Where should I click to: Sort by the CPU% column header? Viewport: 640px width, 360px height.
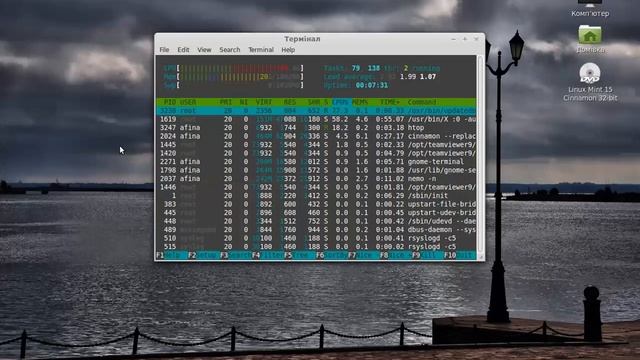340,102
